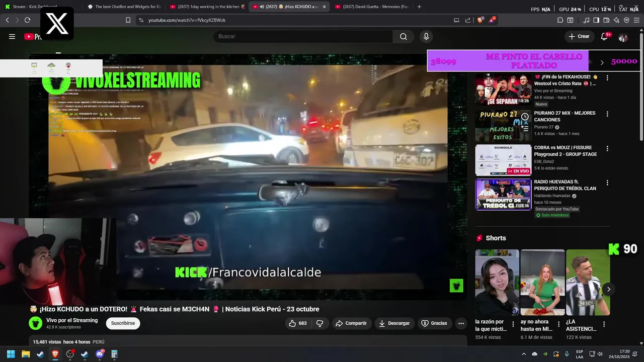The width and height of the screenshot is (644, 362).
Task: Dislike the video with thumbs down
Action: tap(319, 323)
